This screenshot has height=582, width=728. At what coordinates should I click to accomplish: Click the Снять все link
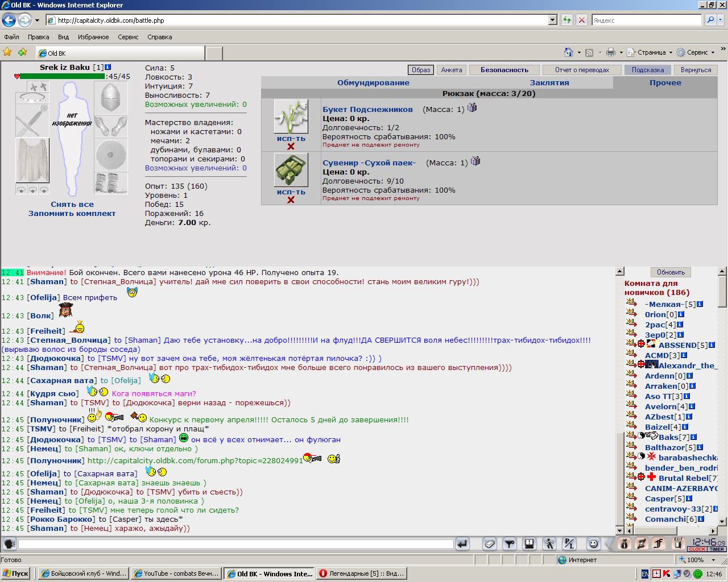72,204
